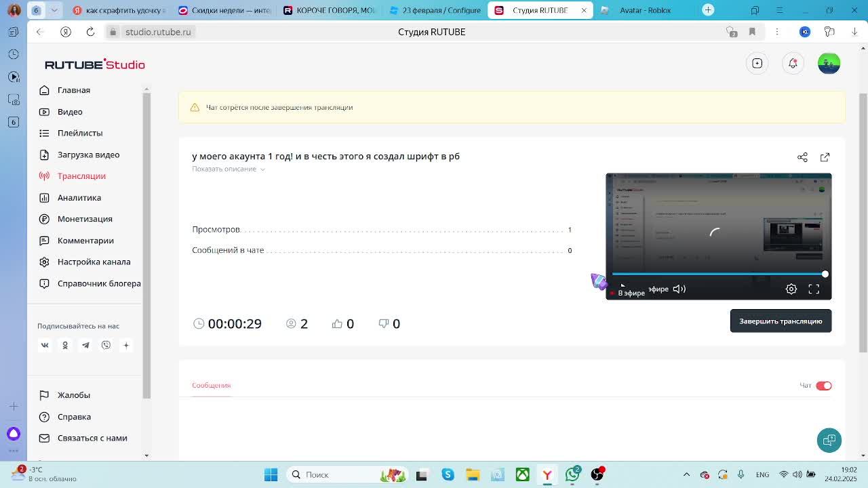Viewport: 868px width, 488px height.
Task: Open Skype from the taskbar
Action: tap(448, 474)
